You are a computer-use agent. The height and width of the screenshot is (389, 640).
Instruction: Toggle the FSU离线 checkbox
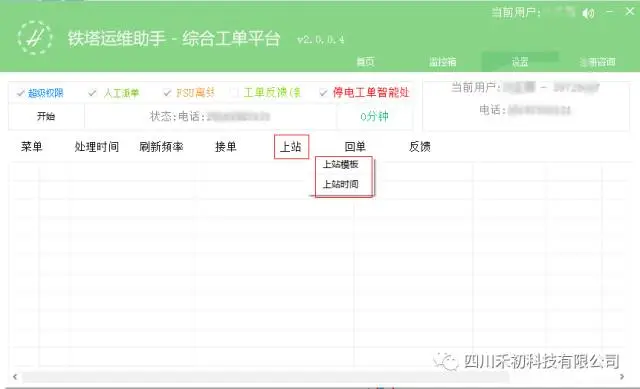(x=167, y=93)
